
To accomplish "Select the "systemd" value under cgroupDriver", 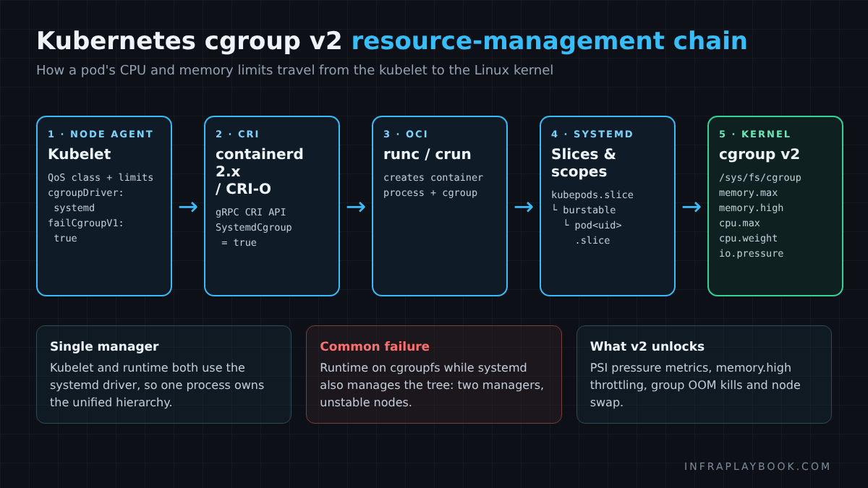I will click(74, 207).
